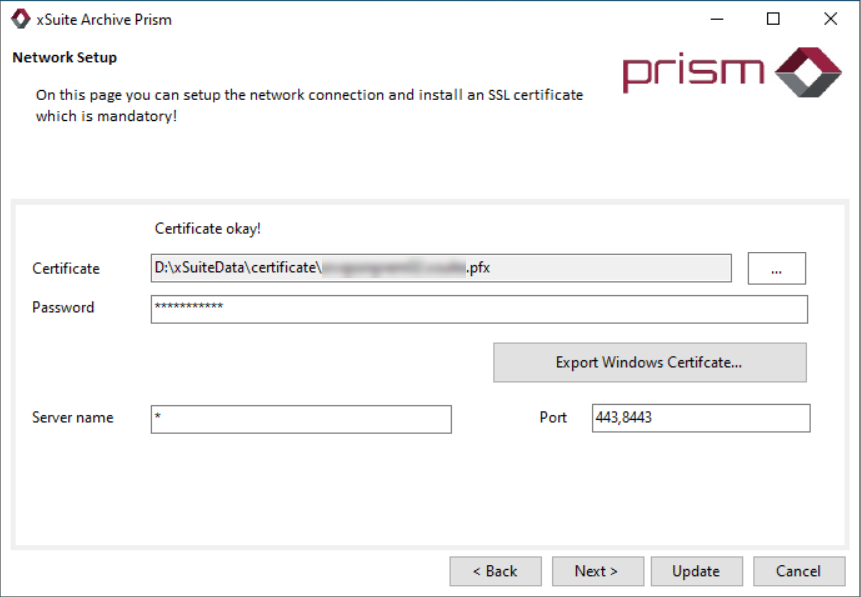Click into the Server name field

pos(301,418)
